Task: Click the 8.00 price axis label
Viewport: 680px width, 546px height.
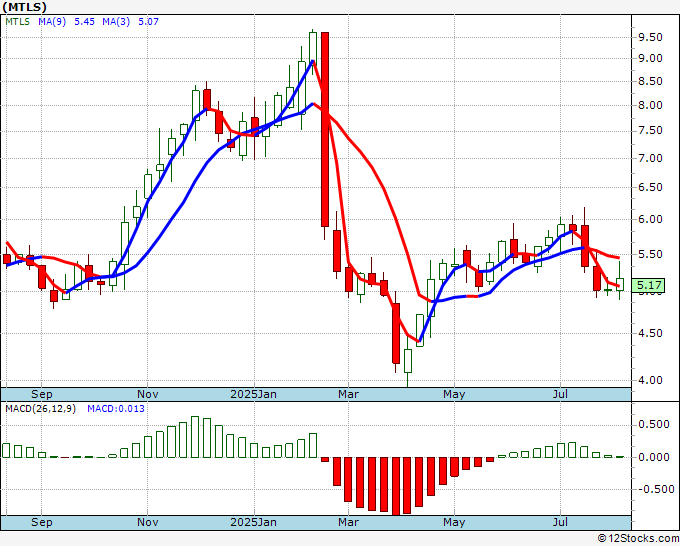Action: tap(650, 105)
